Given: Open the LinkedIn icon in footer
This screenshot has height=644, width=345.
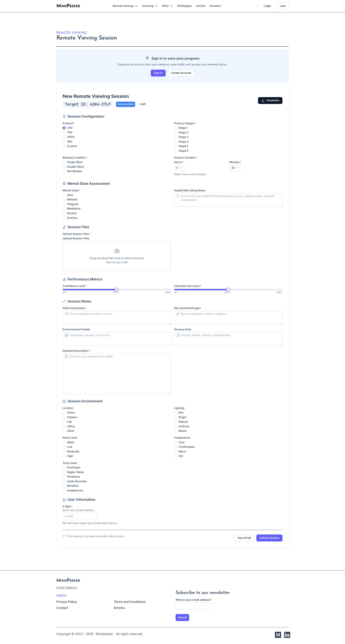Looking at the screenshot, I should pyautogui.click(x=287, y=635).
